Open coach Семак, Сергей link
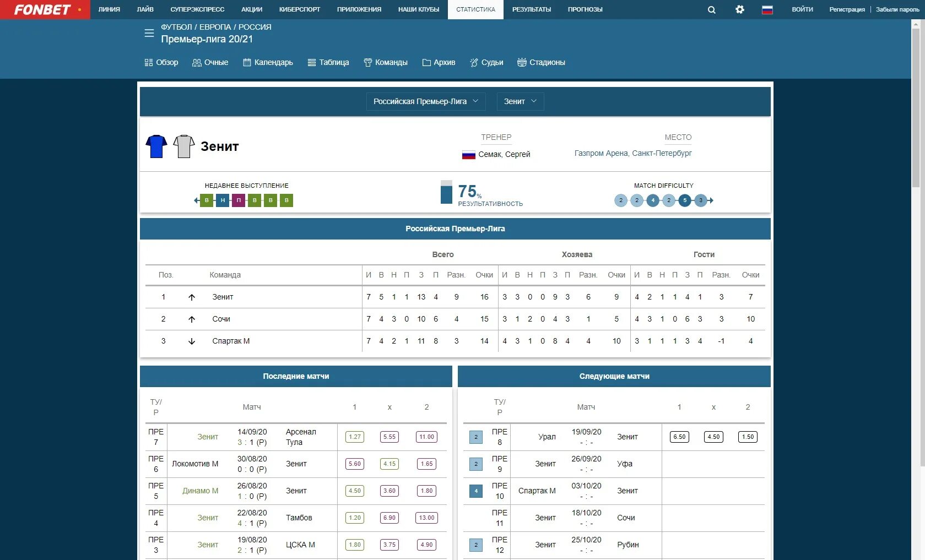925x560 pixels. [504, 155]
